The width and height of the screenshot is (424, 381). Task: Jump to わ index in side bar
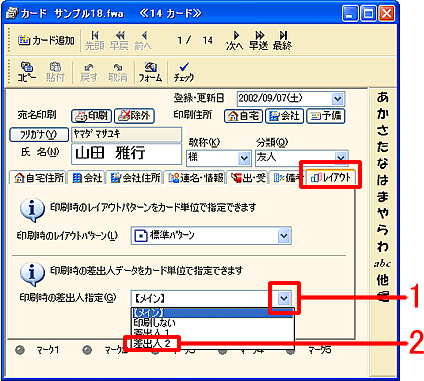click(383, 246)
